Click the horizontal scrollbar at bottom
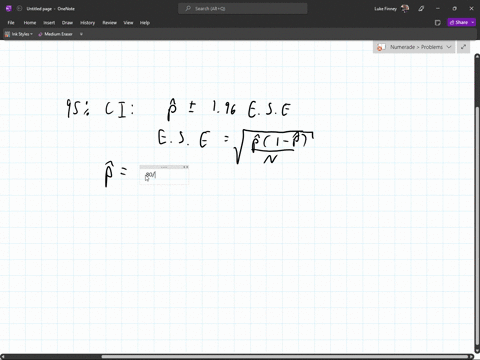The image size is (480, 360). coord(237,357)
